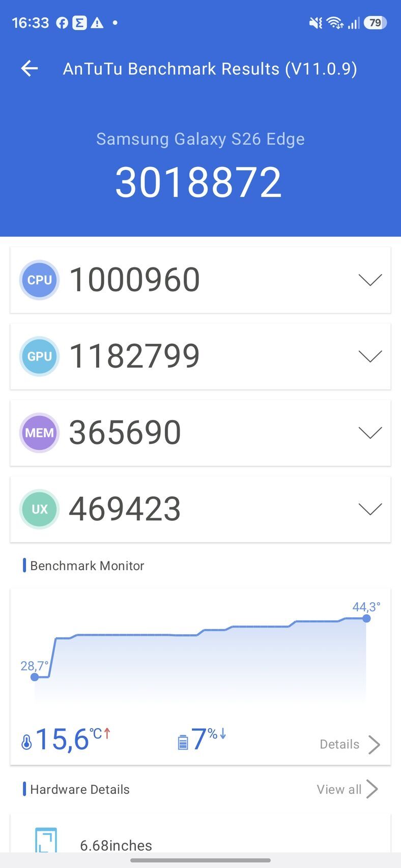
Task: Click the GPU score badge icon
Action: 39,356
